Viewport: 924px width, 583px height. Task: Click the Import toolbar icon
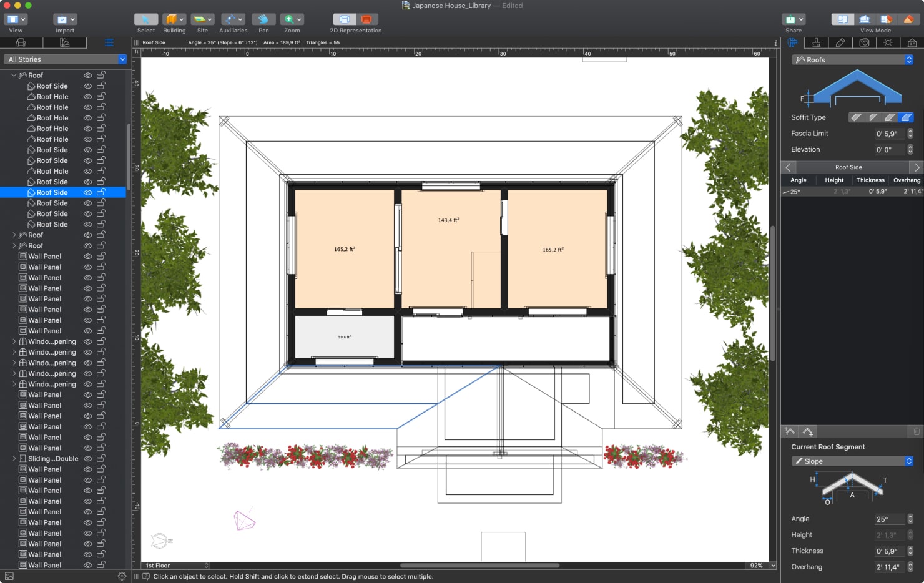[x=65, y=19]
